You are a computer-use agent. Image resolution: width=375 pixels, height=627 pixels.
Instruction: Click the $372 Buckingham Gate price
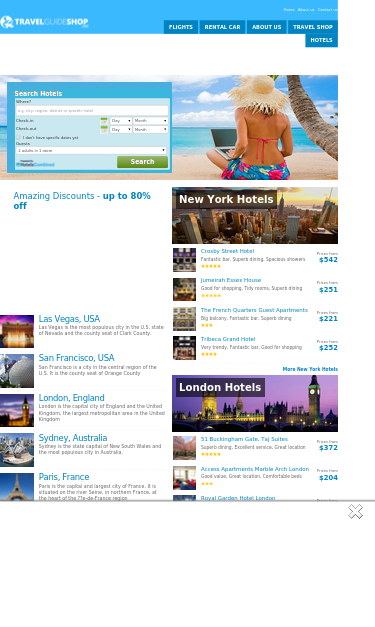pyautogui.click(x=328, y=447)
